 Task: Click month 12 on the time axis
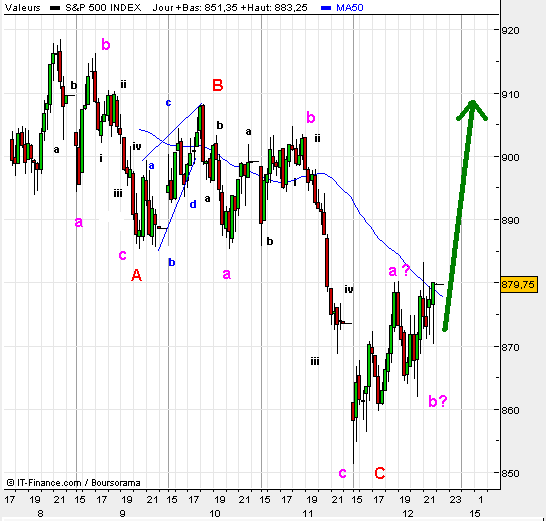click(x=408, y=513)
